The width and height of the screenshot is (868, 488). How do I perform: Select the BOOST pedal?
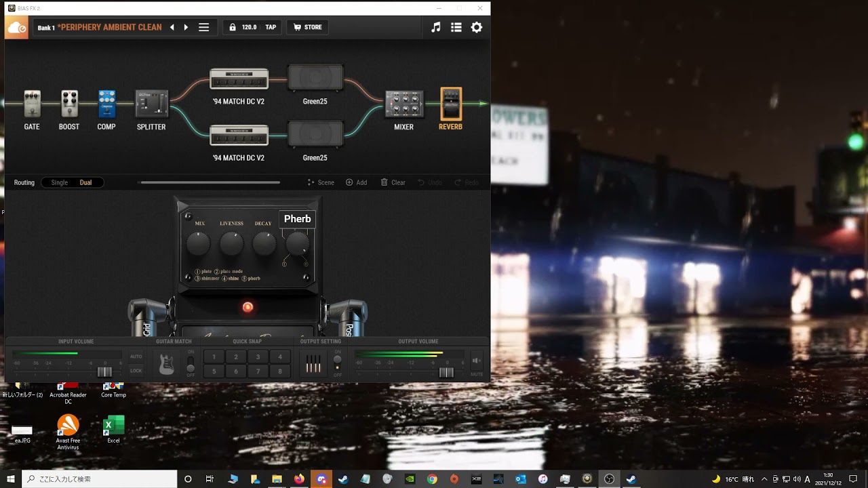pos(69,104)
